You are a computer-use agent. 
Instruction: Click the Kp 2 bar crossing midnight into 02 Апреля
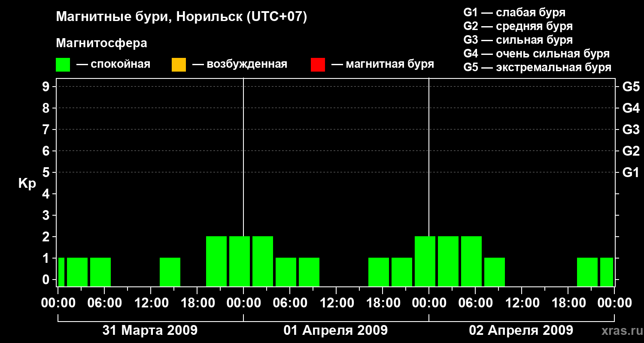[425, 261]
